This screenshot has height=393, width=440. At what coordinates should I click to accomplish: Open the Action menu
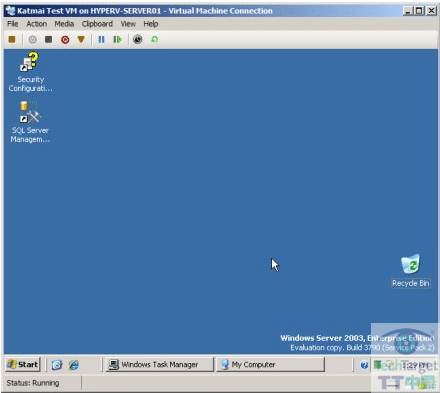point(37,24)
